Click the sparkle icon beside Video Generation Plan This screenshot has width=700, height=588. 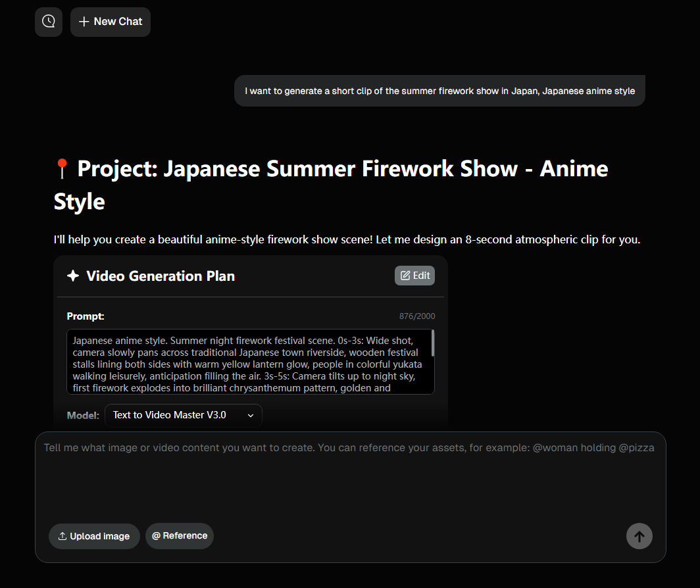[73, 276]
